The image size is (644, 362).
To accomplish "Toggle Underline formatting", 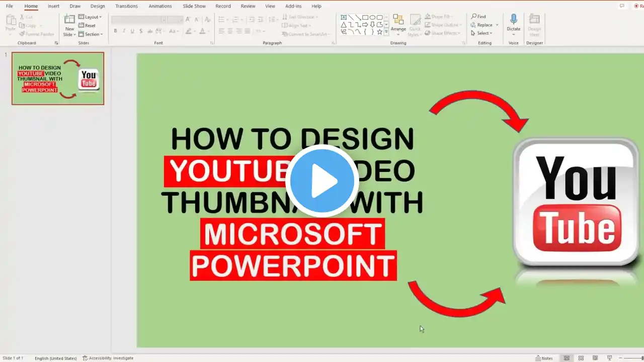I will (x=132, y=31).
